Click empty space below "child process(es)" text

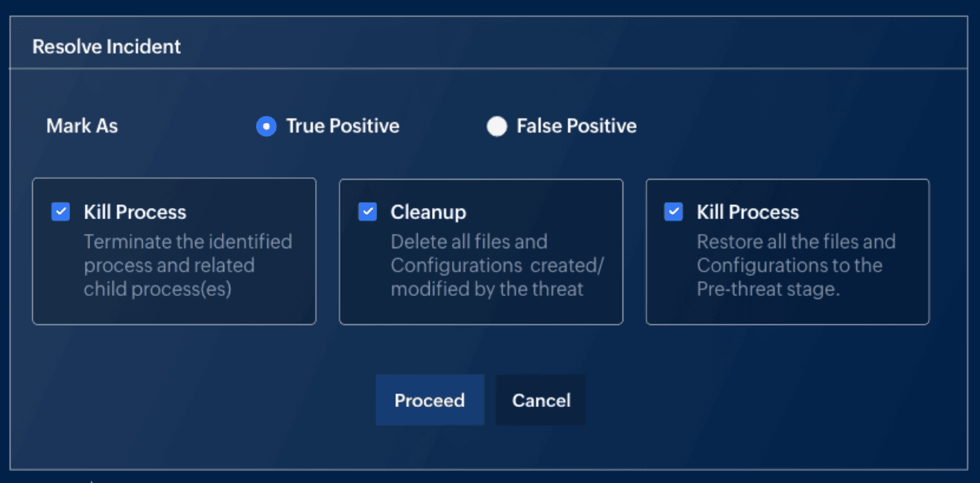tap(174, 311)
